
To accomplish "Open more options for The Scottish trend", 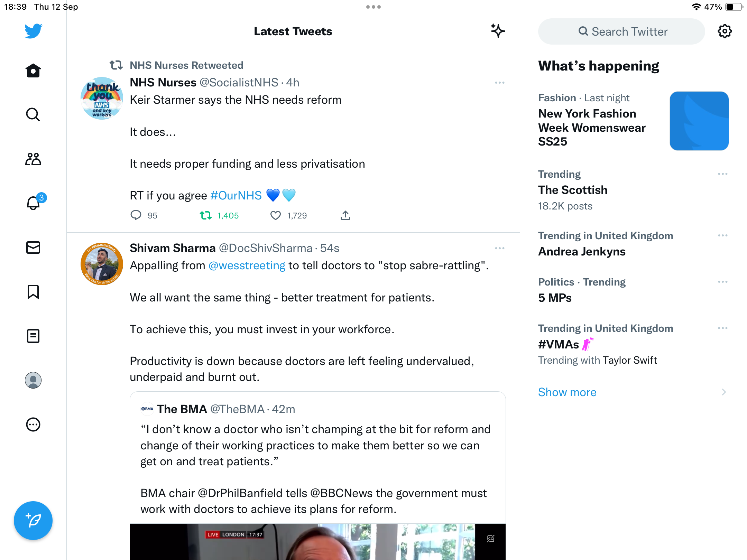I will 723,174.
